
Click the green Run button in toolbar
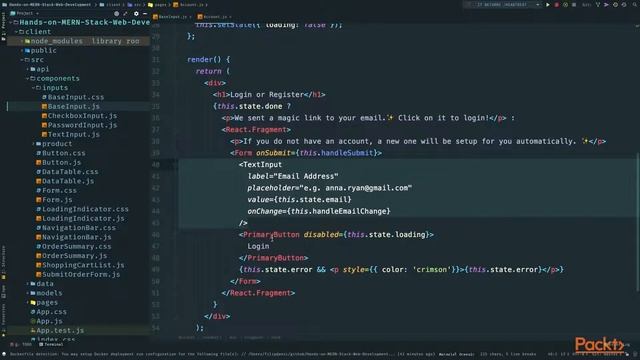point(548,4)
